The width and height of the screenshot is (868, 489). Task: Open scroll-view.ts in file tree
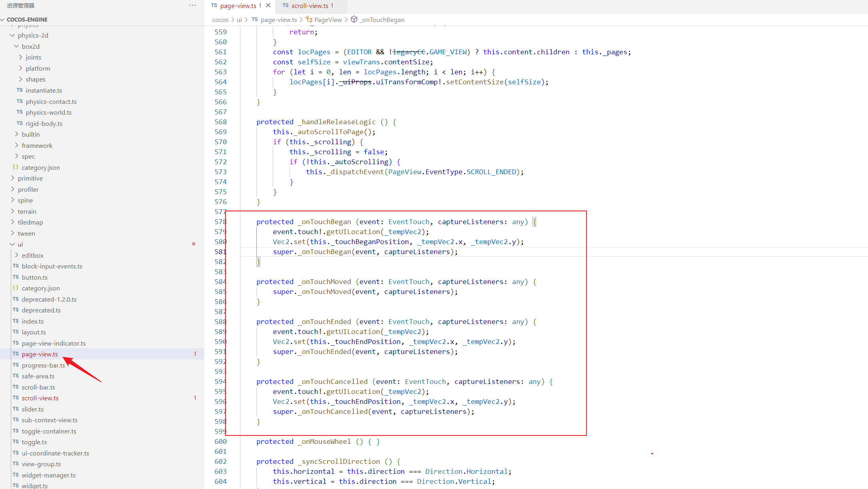click(40, 398)
